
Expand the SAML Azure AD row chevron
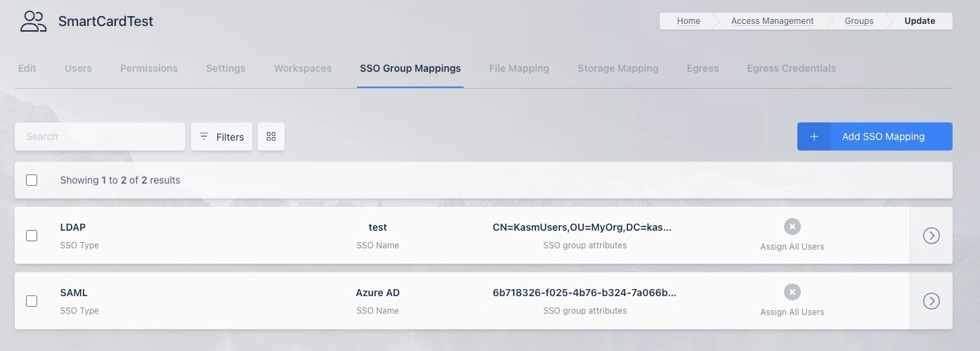(x=931, y=301)
